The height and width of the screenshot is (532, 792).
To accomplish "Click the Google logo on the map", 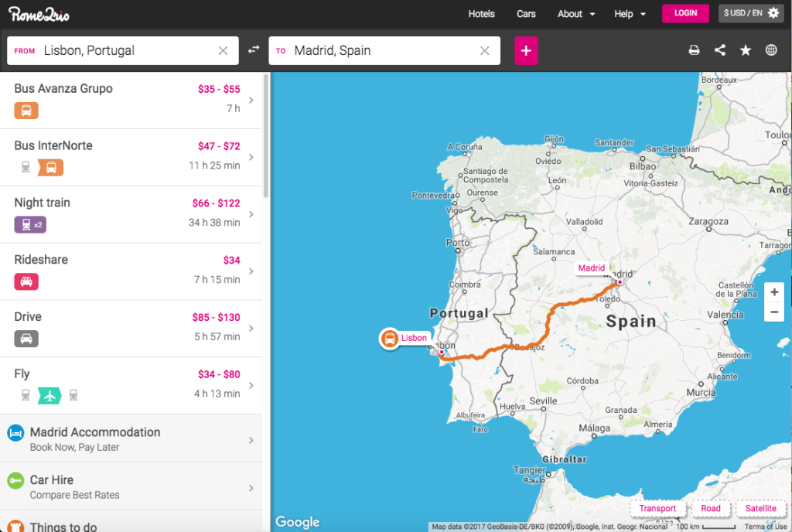I will tap(298, 522).
